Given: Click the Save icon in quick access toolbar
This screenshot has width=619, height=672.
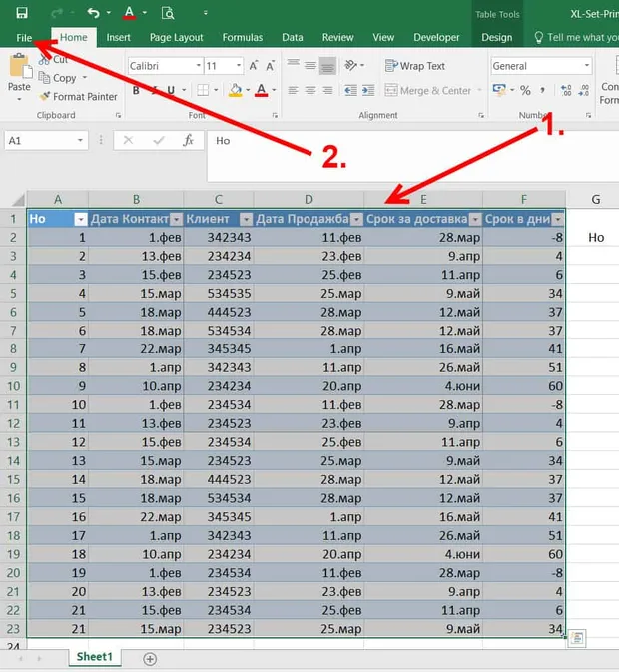Looking at the screenshot, I should [22, 13].
